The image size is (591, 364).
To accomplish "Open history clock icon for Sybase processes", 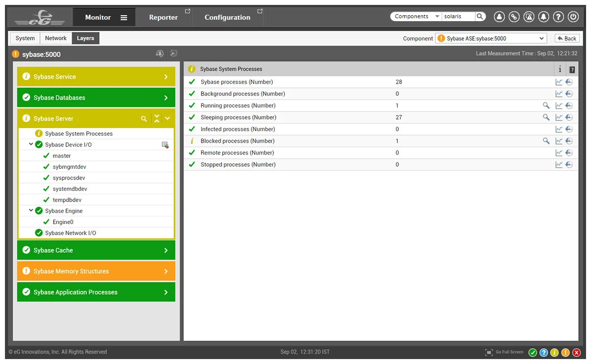I will click(x=569, y=82).
